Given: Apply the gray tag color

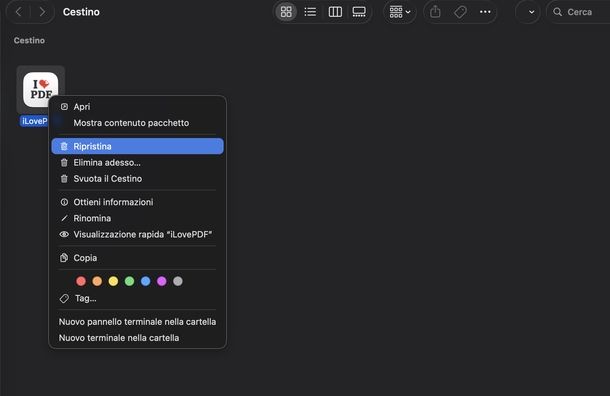Looking at the screenshot, I should click(178, 281).
